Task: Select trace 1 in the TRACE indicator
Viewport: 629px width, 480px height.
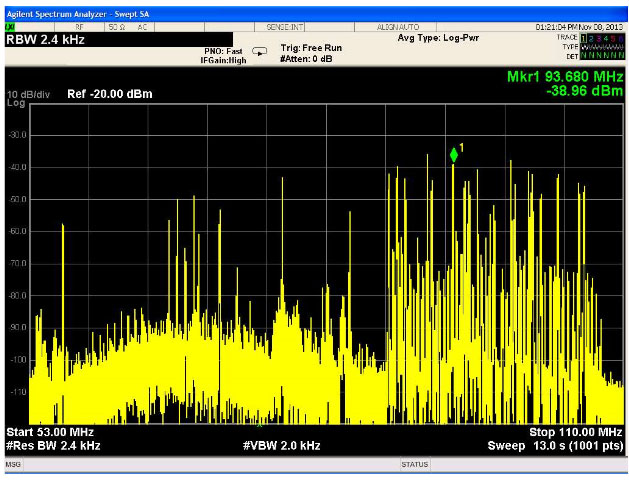Action: pyautogui.click(x=584, y=37)
